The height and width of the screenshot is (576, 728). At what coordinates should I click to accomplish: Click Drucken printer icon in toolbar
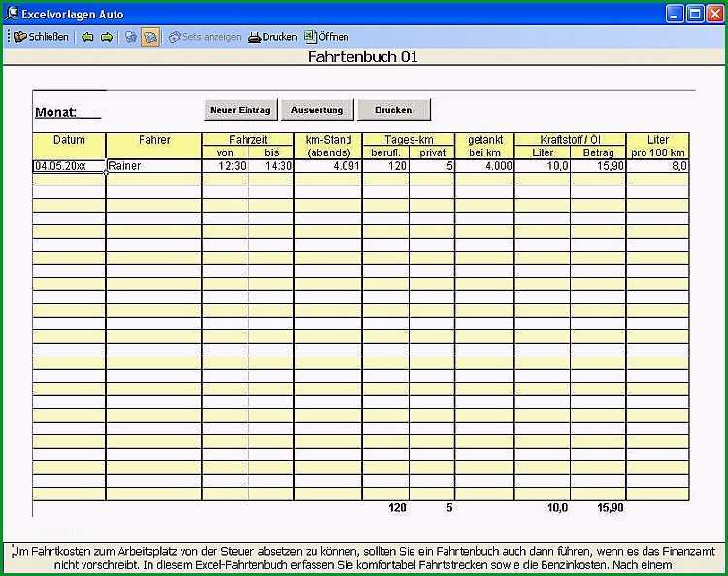coord(273,37)
